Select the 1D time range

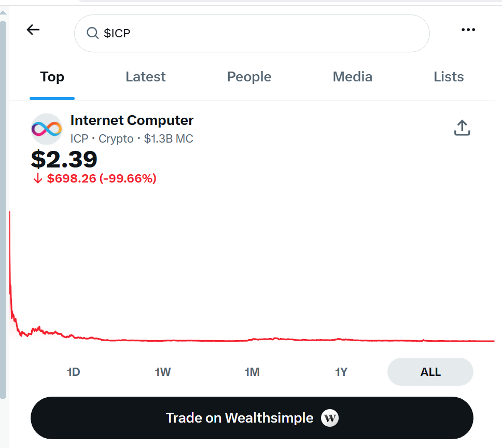(x=73, y=372)
